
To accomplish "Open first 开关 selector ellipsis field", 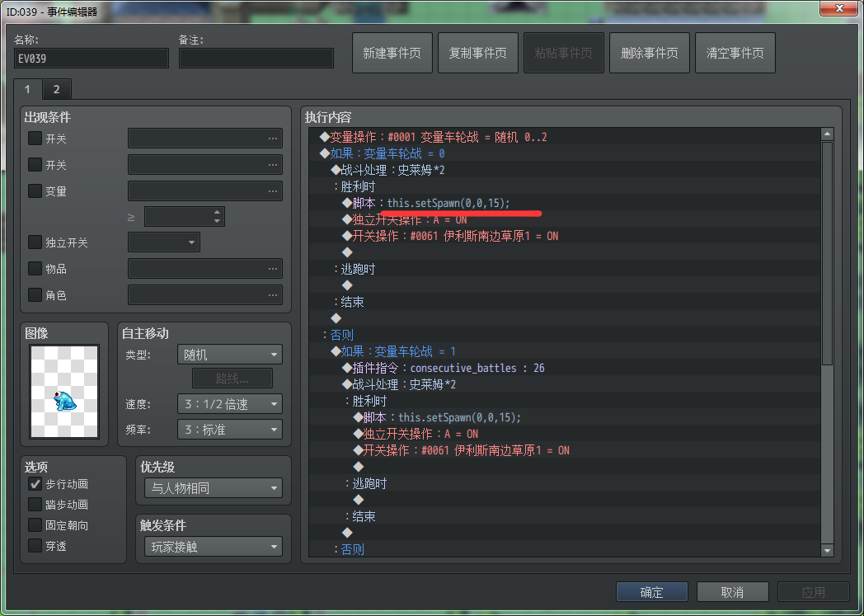I will point(205,138).
